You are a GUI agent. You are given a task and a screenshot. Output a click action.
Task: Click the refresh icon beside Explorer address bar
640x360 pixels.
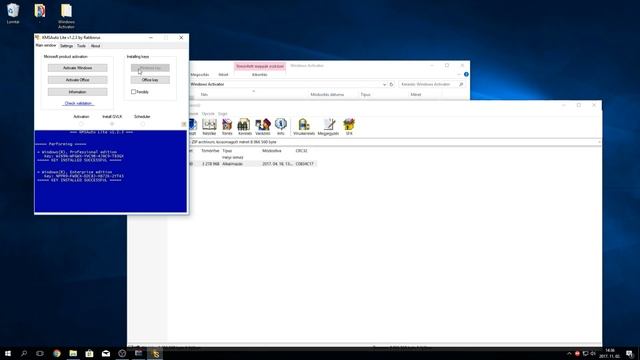tap(391, 84)
